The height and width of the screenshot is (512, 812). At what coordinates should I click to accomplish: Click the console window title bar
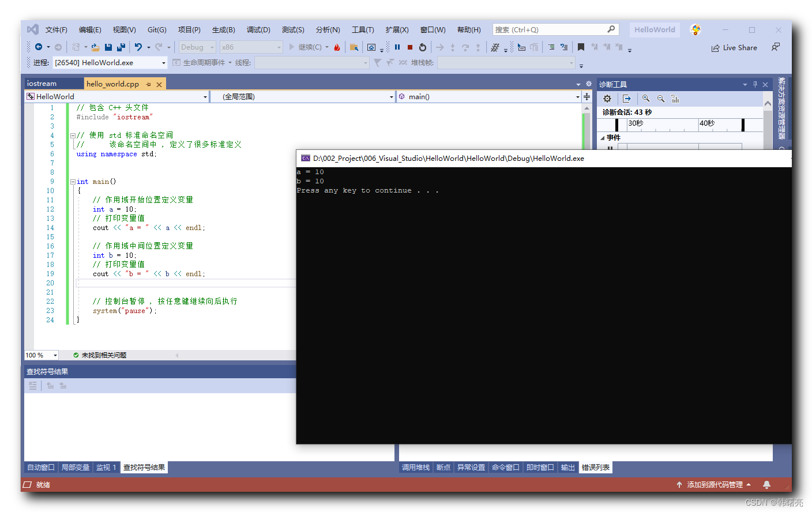point(544,159)
